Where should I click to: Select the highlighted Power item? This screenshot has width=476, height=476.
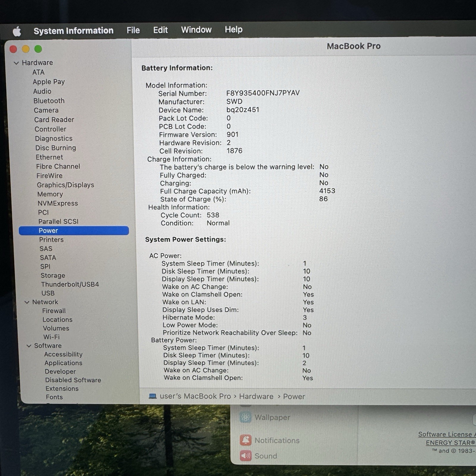74,231
